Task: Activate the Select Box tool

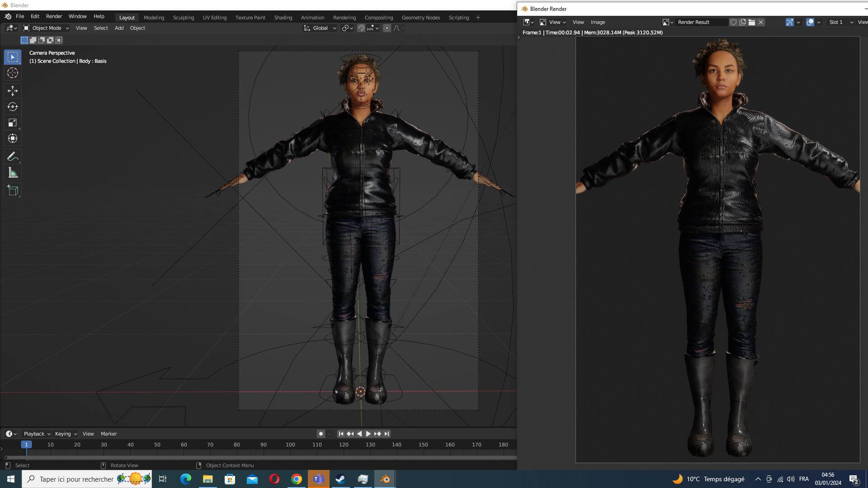Action: [13, 57]
